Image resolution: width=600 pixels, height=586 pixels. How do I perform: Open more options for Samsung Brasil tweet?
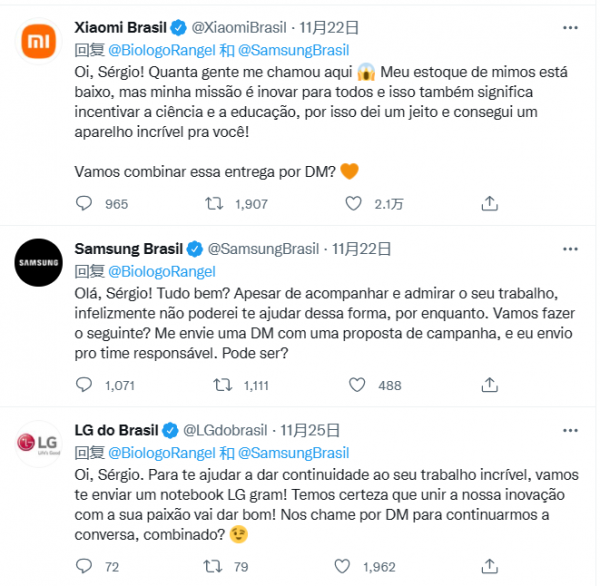point(569,249)
